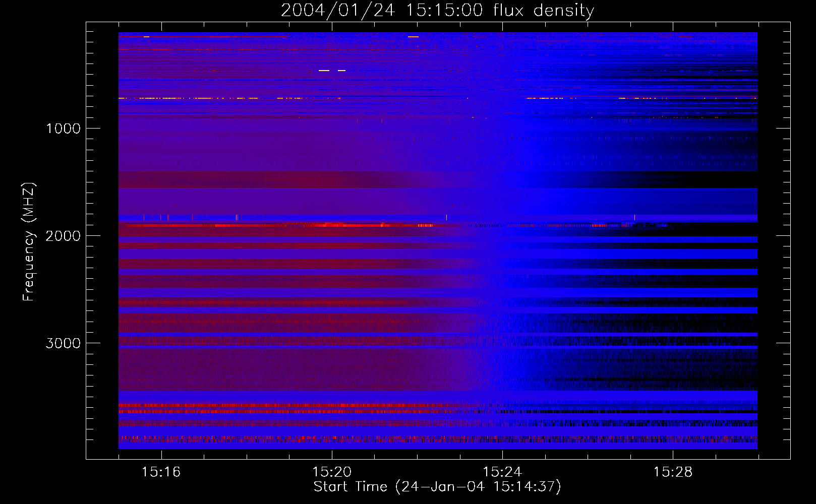This screenshot has height=504, width=816.
Task: Click the 15:24 time tick label
Action: point(502,472)
